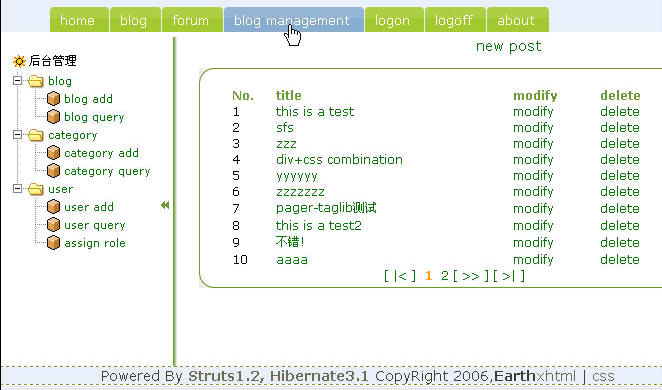This screenshot has height=390, width=662.
Task: Open category query in the tree
Action: [107, 171]
